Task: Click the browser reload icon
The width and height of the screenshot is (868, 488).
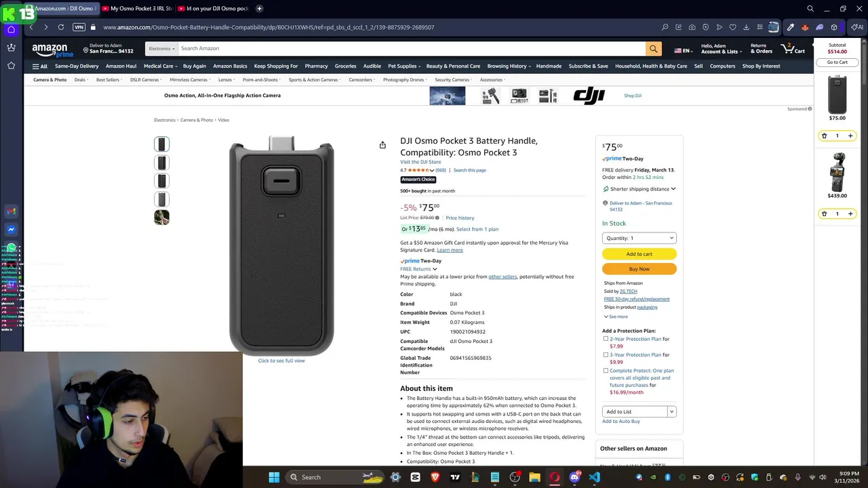Action: pos(61,27)
